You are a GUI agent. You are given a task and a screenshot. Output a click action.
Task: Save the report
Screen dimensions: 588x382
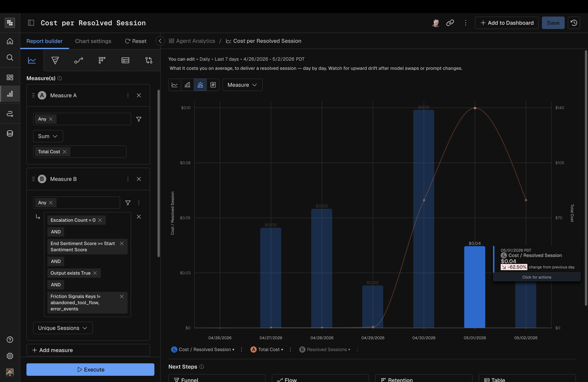(x=553, y=23)
